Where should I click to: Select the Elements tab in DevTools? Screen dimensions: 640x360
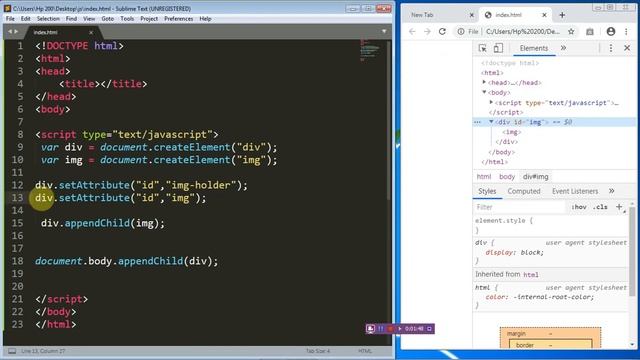533,48
